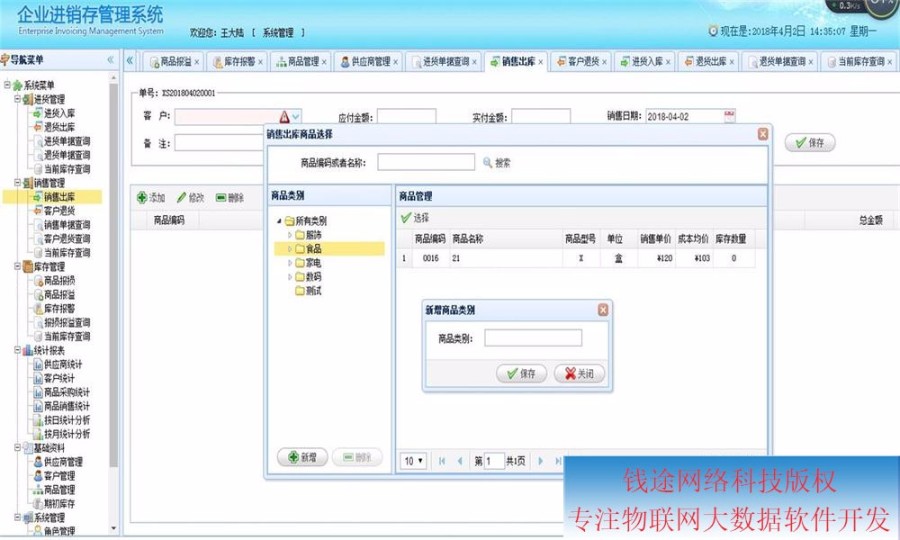The width and height of the screenshot is (900, 540).
Task: Click the 关闭 button in popup
Action: click(x=579, y=374)
